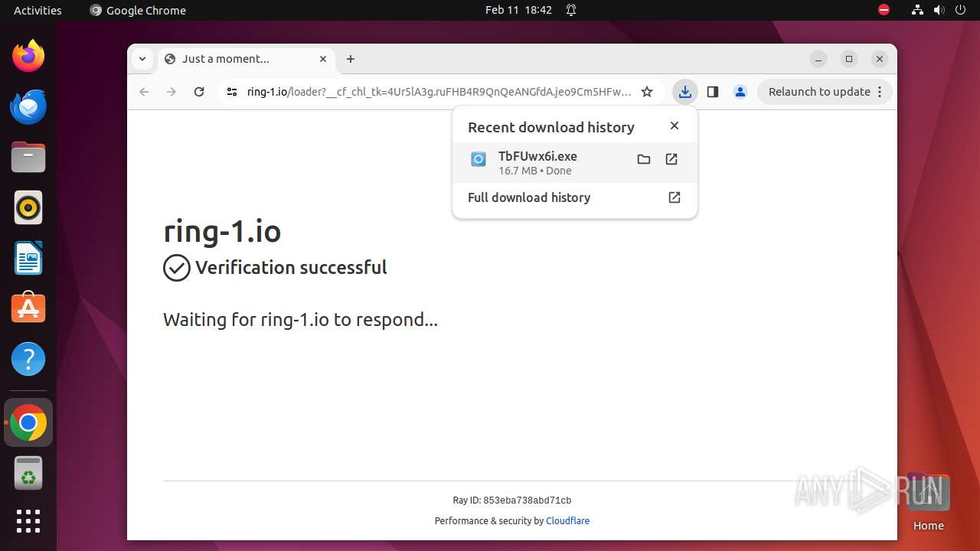The width and height of the screenshot is (980, 551).
Task: Click the notification bell icon in top bar
Action: pyautogui.click(x=571, y=10)
